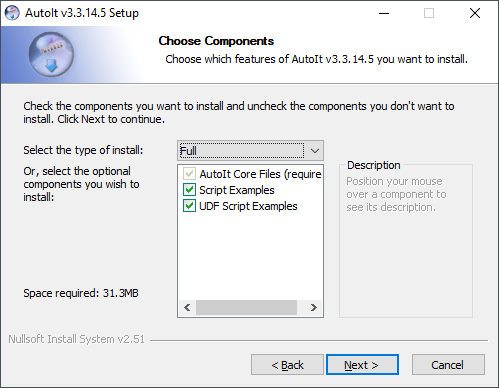Close the setup window
This screenshot has width=499, height=388.
(475, 13)
